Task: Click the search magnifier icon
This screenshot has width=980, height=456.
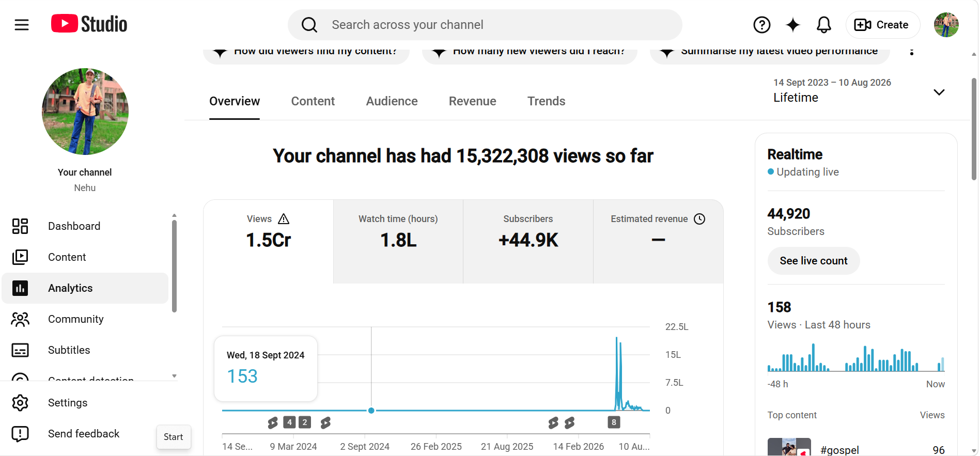Action: (x=309, y=25)
